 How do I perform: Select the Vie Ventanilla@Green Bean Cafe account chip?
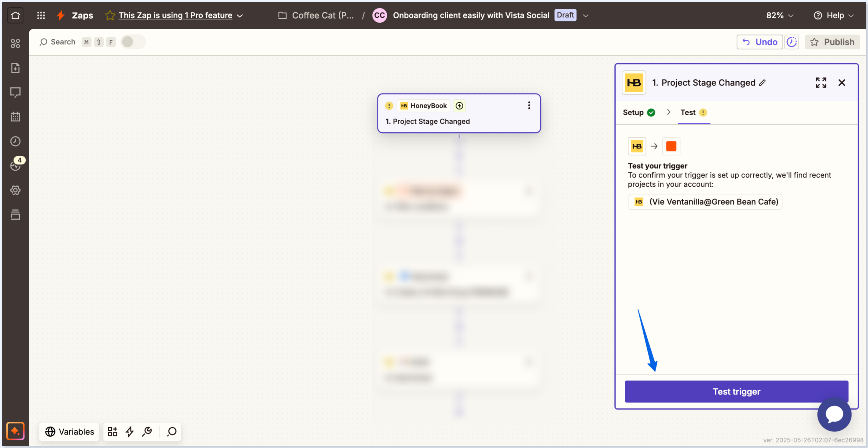[705, 202]
